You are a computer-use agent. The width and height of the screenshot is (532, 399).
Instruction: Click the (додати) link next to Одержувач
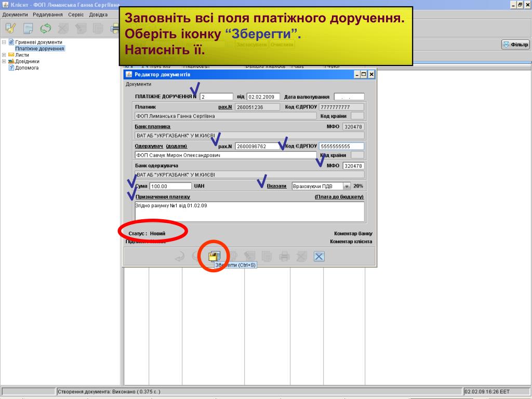pos(177,146)
